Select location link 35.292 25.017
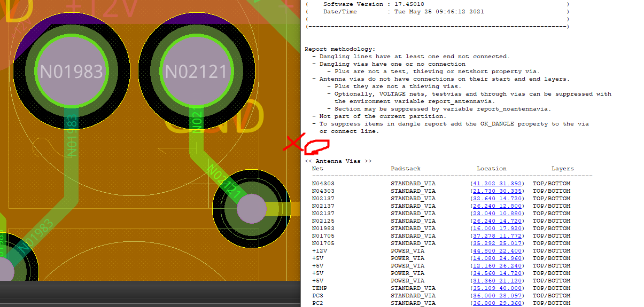Viewport: 644px width, 307px height. (498, 243)
